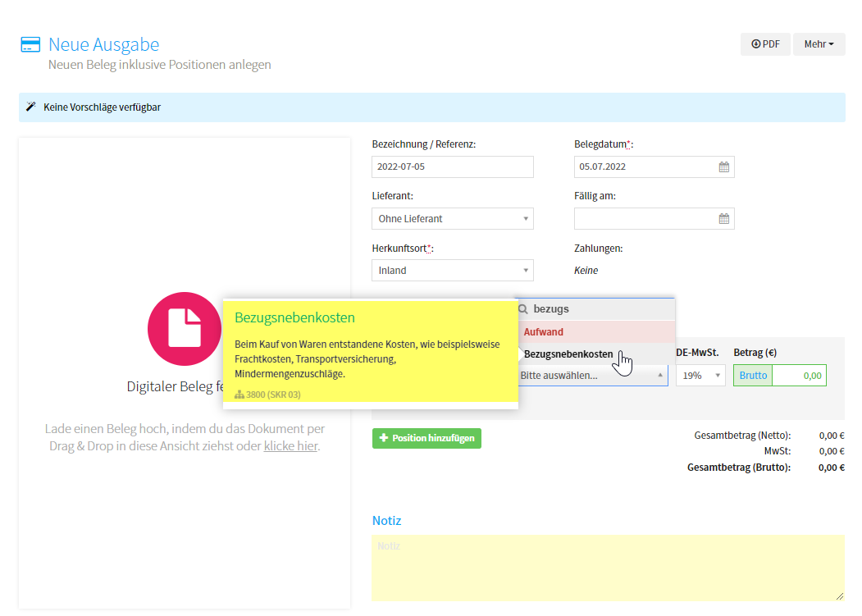Viewport: 862px width, 616px height.
Task: Open the Belegdatum calendar picker icon
Action: tap(724, 167)
